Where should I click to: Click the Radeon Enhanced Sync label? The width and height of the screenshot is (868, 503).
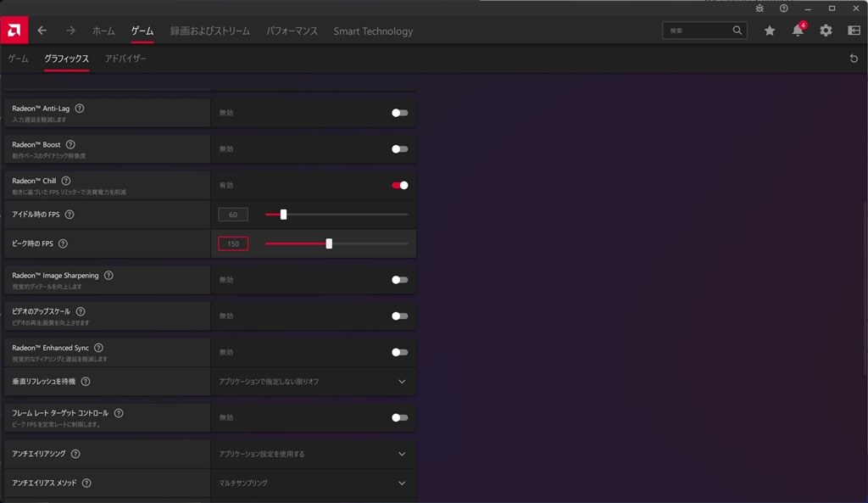coord(50,348)
